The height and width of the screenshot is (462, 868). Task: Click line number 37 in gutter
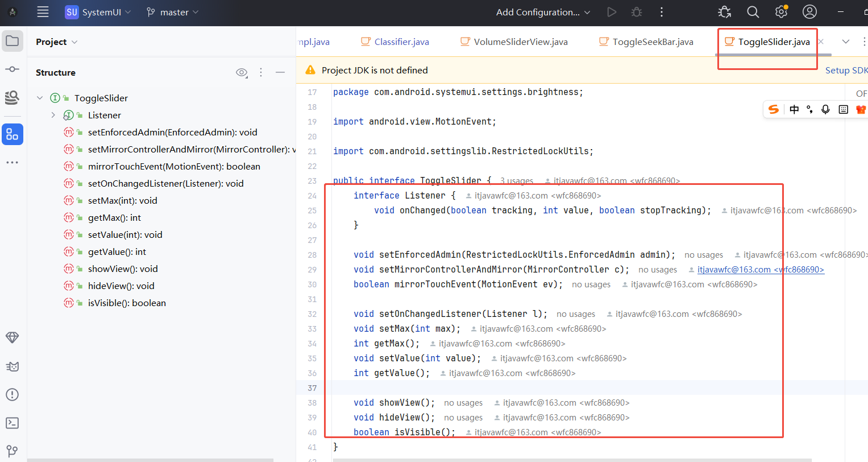point(312,388)
